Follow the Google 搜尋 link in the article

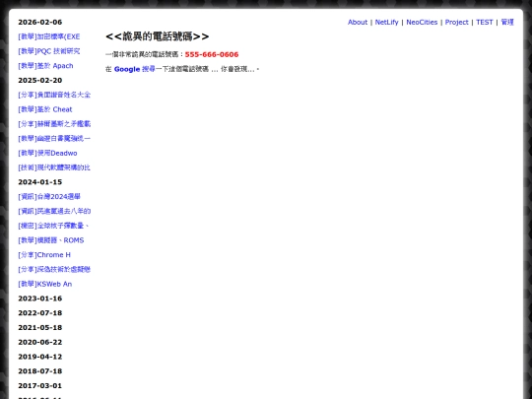(135, 69)
